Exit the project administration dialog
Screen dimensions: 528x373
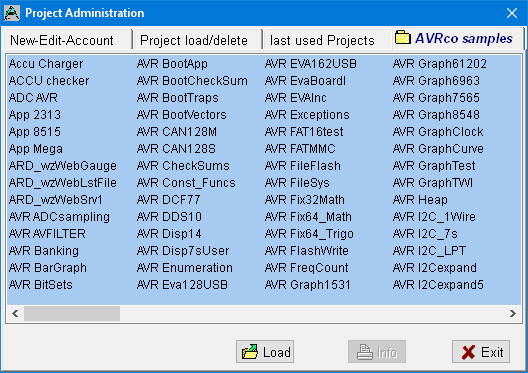481,352
